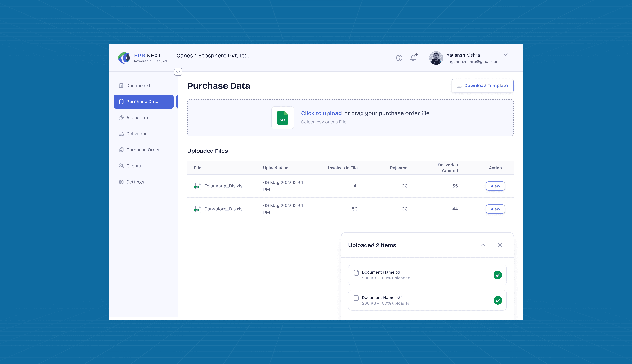
Task: Click the Telangana_Dls.xls file icon
Action: 198,186
